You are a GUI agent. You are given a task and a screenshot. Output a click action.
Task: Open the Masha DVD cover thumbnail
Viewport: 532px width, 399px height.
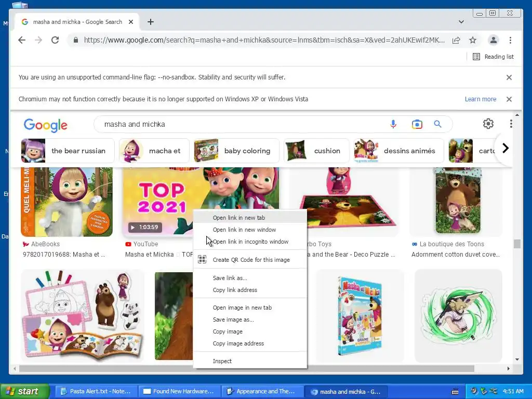360,316
